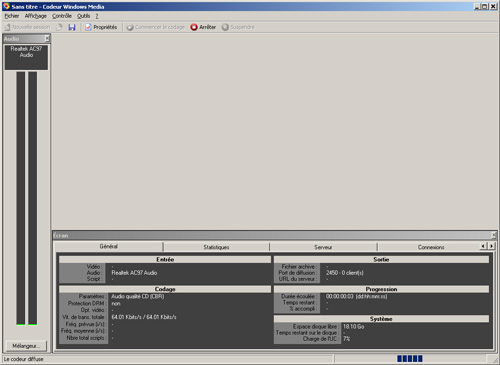The height and width of the screenshot is (365, 500).
Task: Click the Audio qualité CD (CBR) value
Action: (138, 296)
